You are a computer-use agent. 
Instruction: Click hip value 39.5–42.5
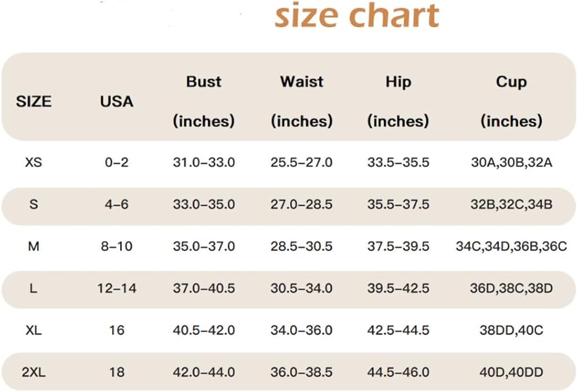point(398,288)
